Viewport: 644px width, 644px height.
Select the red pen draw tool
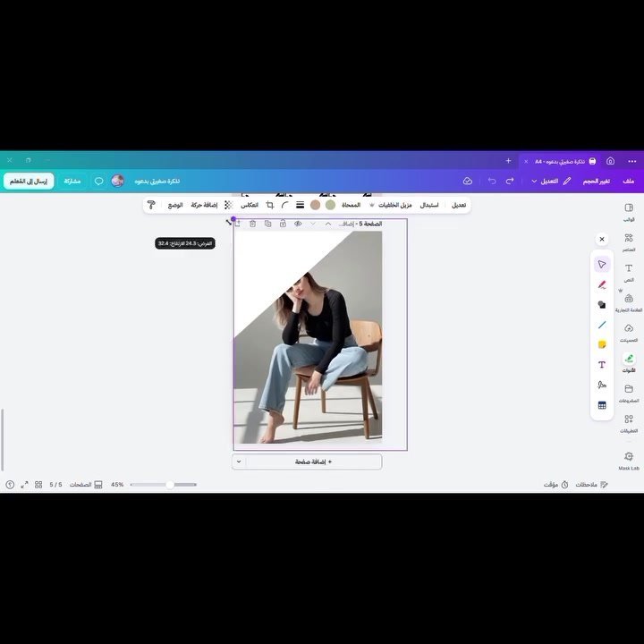(x=602, y=284)
